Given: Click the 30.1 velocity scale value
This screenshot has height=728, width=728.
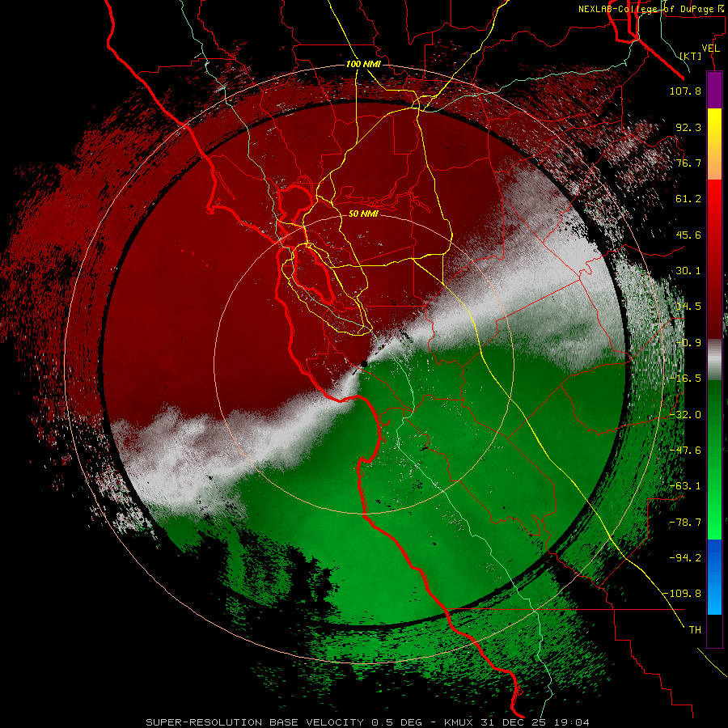Looking at the screenshot, I should 688,271.
